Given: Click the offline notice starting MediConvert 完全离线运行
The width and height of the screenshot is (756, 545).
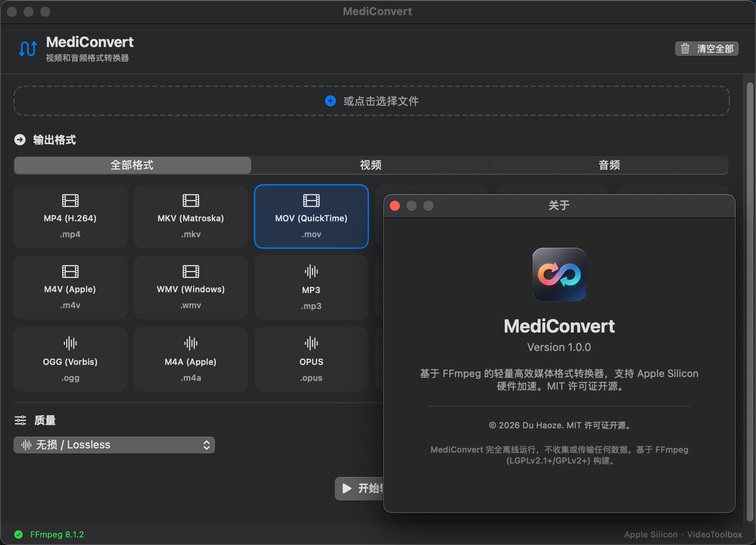Looking at the screenshot, I should [559, 455].
